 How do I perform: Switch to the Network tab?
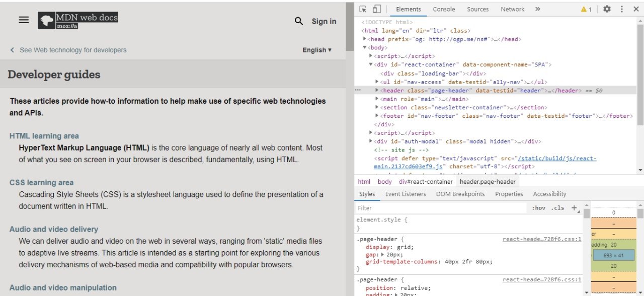tap(512, 9)
